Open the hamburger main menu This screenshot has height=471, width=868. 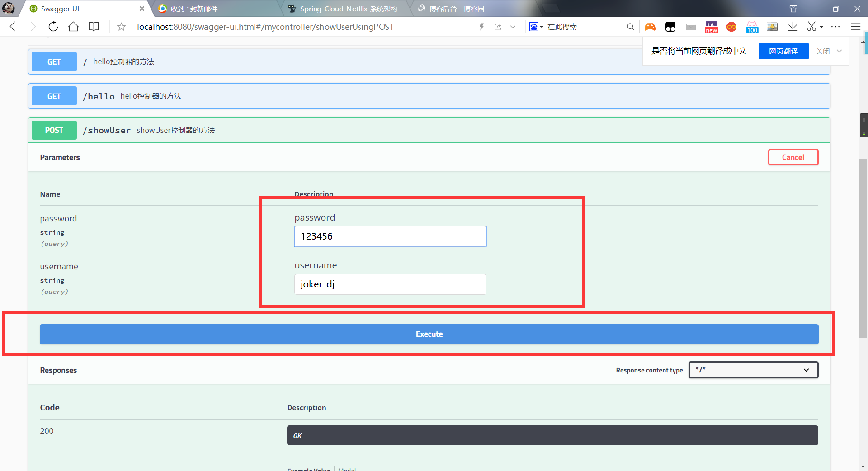[855, 27]
